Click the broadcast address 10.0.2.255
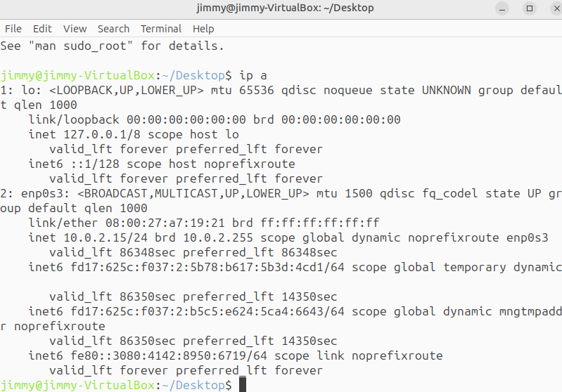562x392 pixels. 218,237
